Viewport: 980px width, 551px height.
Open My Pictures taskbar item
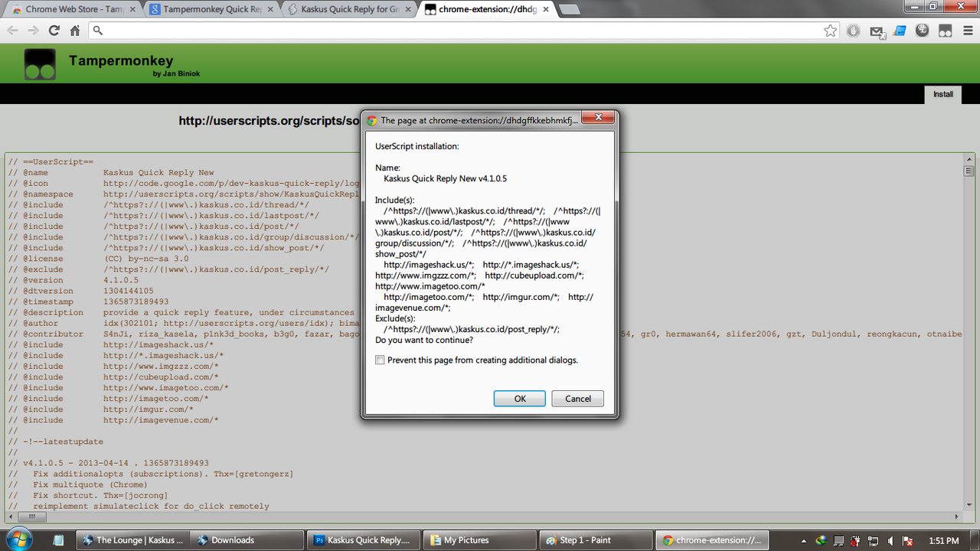479,540
